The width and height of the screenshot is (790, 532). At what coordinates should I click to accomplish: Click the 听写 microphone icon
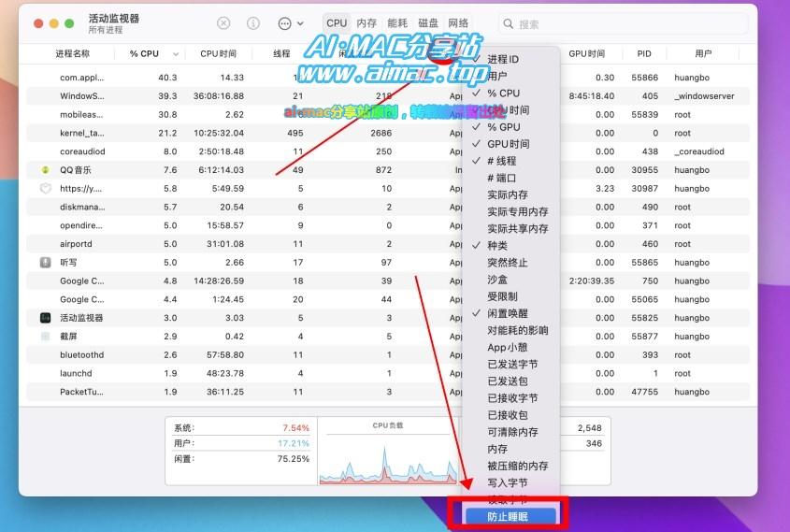point(46,263)
